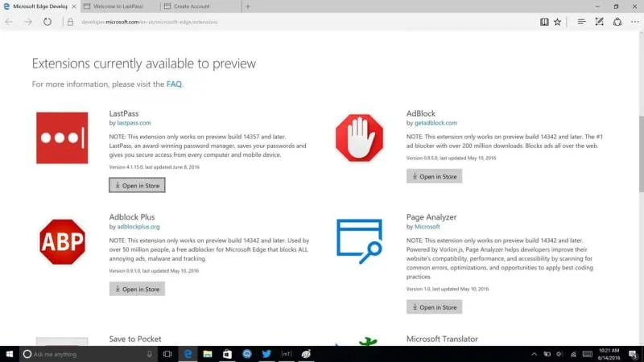The image size is (644, 362).
Task: Click the lock icon in address bar
Action: [x=70, y=23]
